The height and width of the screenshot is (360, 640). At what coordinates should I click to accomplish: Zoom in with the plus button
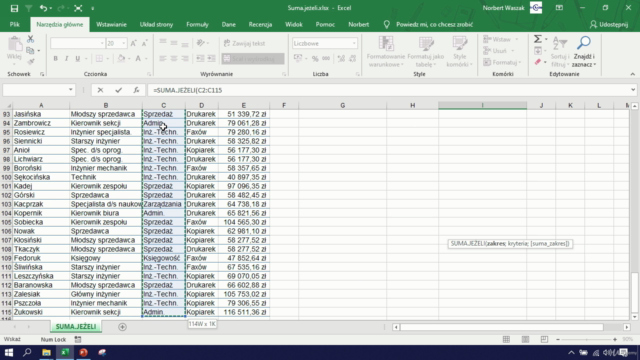[615, 339]
